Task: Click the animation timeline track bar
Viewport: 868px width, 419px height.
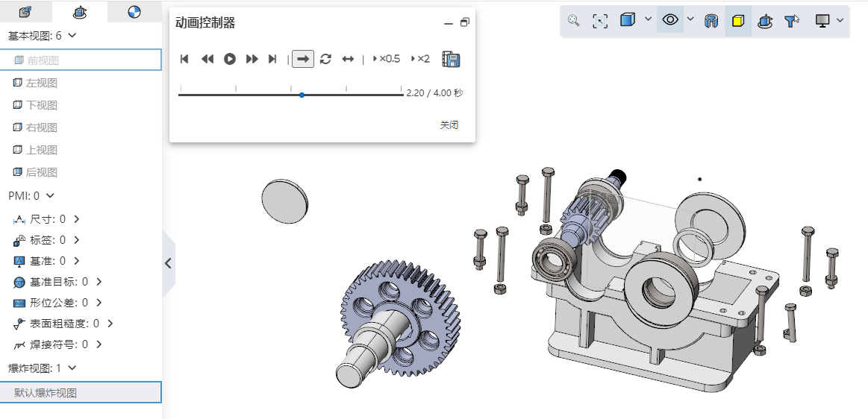Action: [x=290, y=95]
